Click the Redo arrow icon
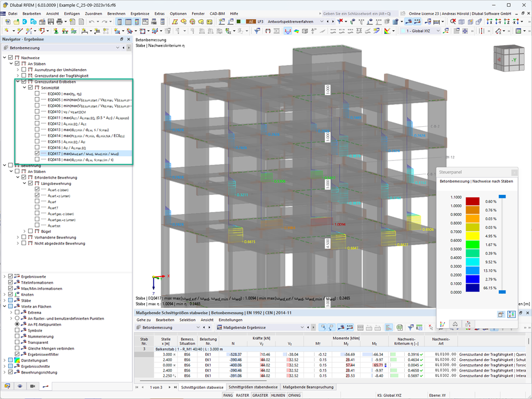Image resolution: width=532 pixels, height=399 pixels. click(104, 21)
